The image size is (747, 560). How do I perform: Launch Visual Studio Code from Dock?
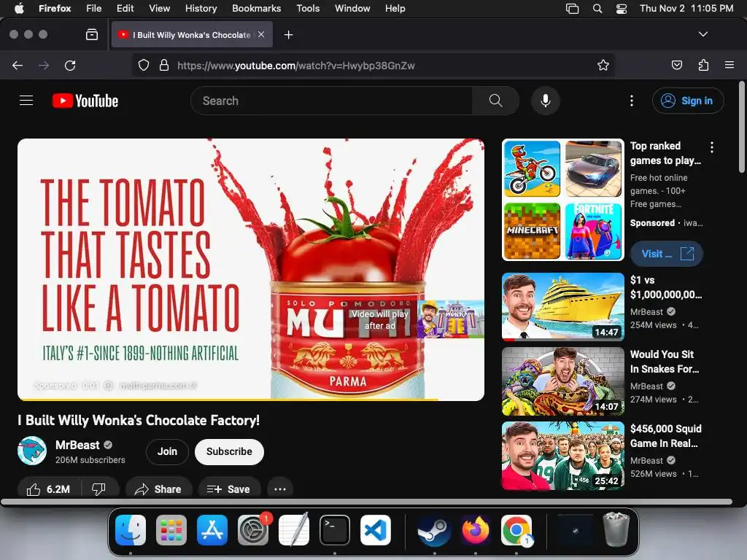(x=376, y=530)
